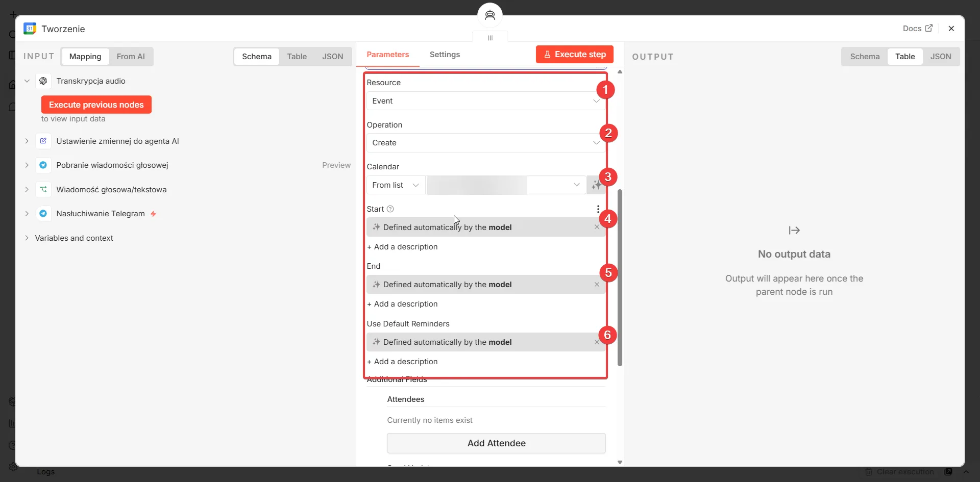
Task: Remove the model-defined value in the End field
Action: (x=597, y=285)
